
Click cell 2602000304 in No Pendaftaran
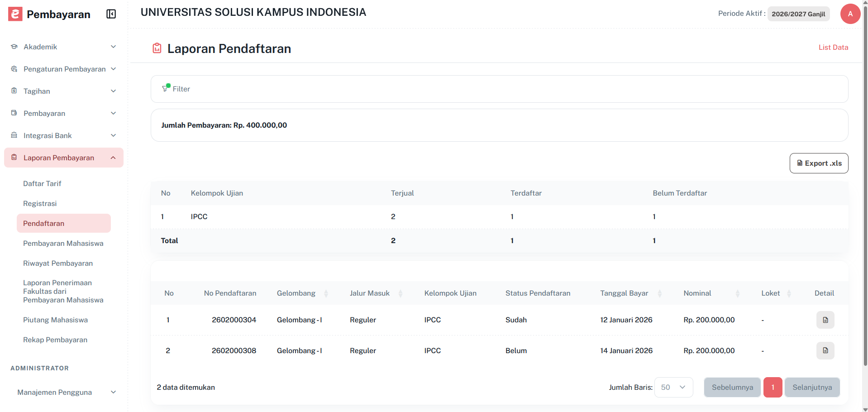click(234, 320)
